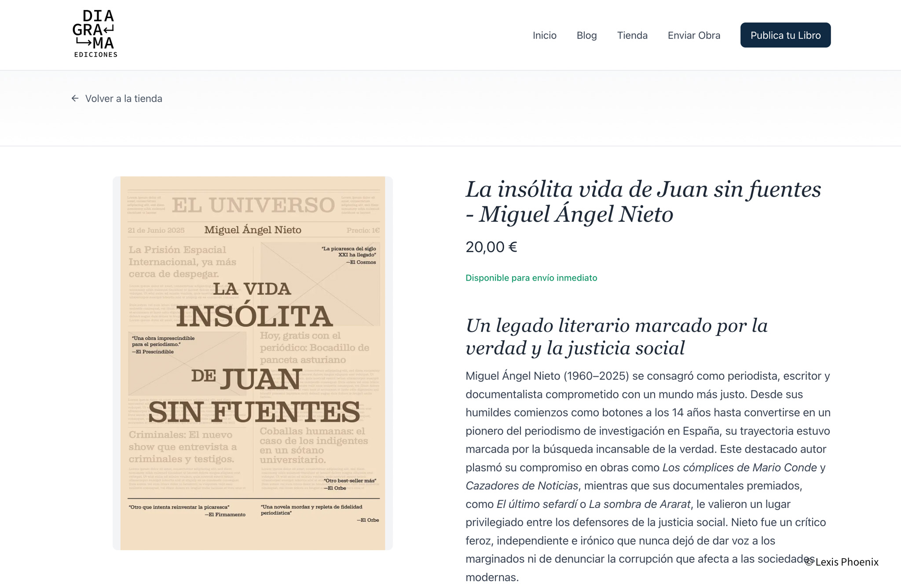Click EL UNIVERSO masthead on cover
The width and height of the screenshot is (901, 588).
click(253, 205)
